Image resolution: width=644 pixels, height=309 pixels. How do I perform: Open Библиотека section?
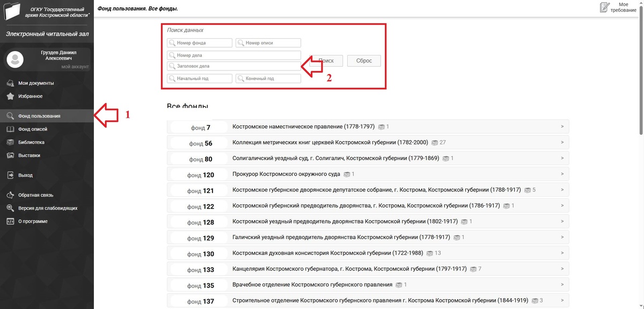(31, 142)
